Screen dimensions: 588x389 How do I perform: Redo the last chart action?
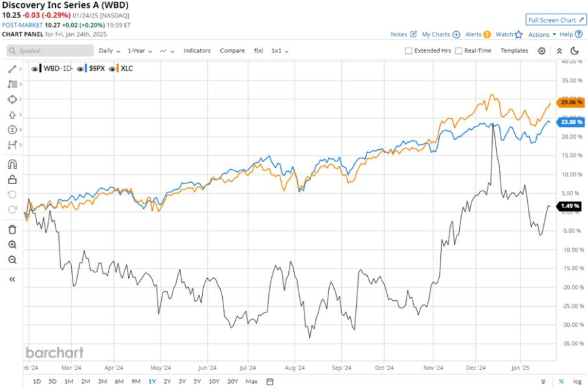[x=12, y=209]
